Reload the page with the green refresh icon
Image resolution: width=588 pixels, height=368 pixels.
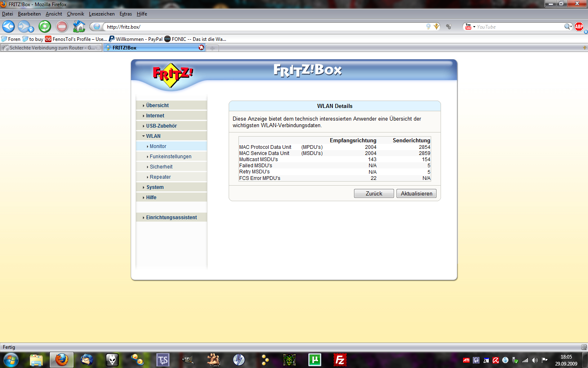pyautogui.click(x=45, y=27)
